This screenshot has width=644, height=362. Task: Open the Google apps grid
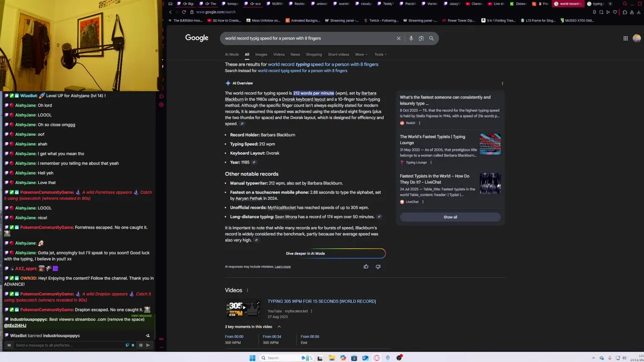[x=625, y=38]
